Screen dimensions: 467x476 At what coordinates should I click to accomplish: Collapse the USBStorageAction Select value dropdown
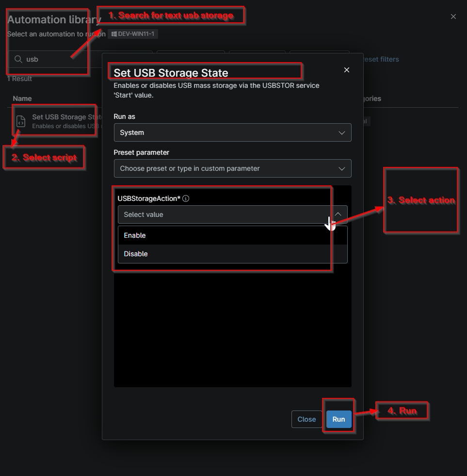tap(233, 214)
